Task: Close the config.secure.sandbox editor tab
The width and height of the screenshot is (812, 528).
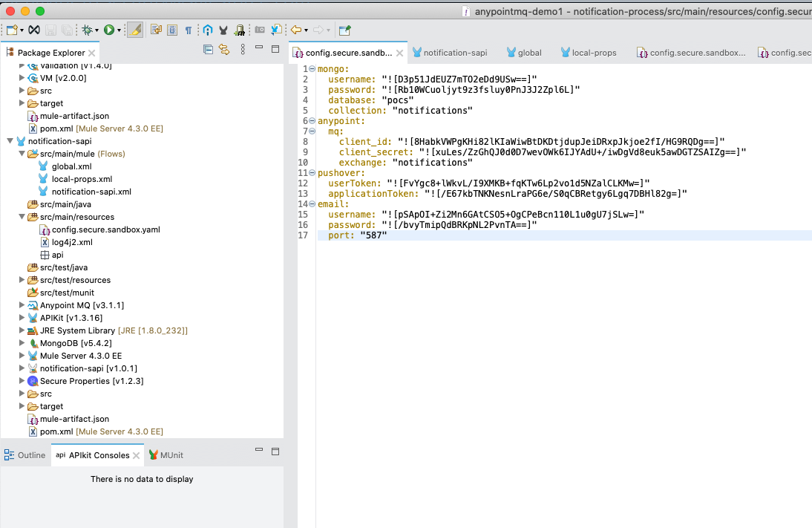Action: point(399,53)
